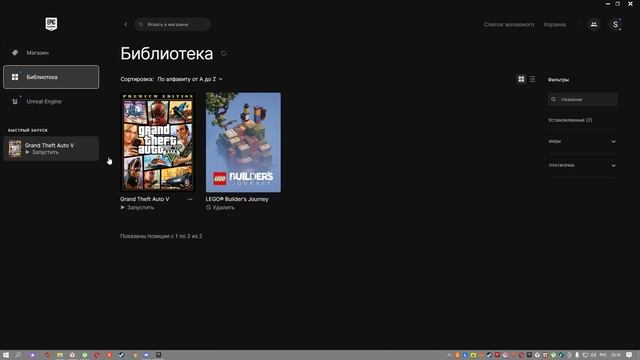Expand the Виды filter section

pyautogui.click(x=582, y=141)
